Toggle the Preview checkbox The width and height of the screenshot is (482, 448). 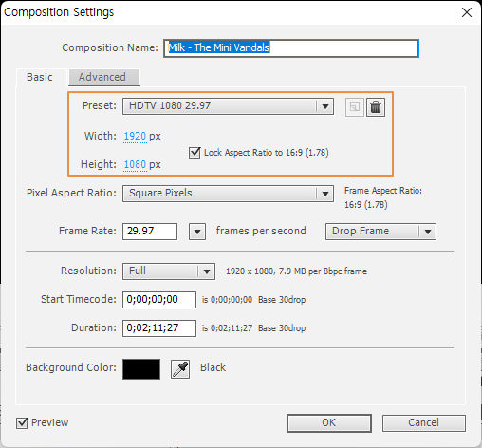22,423
